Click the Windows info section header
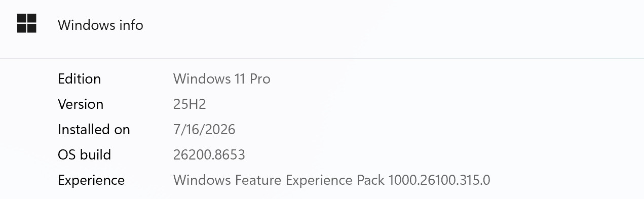 point(322,24)
